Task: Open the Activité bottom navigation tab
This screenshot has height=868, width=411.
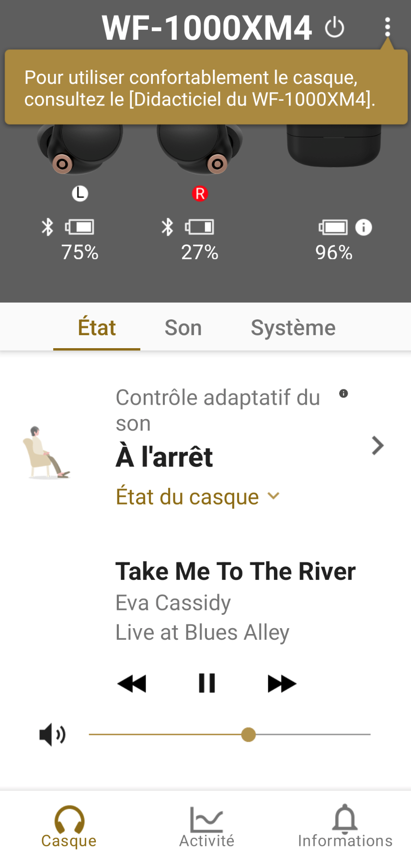Action: [x=206, y=827]
